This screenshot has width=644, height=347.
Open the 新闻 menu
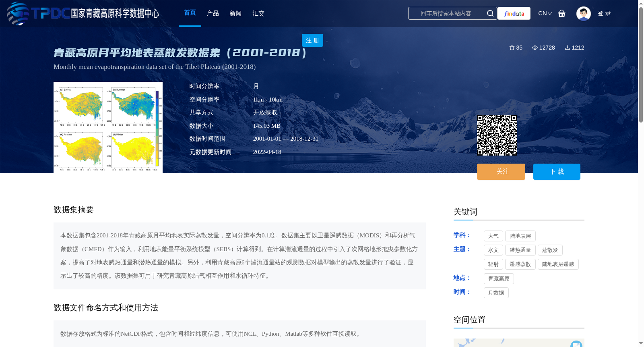point(235,13)
